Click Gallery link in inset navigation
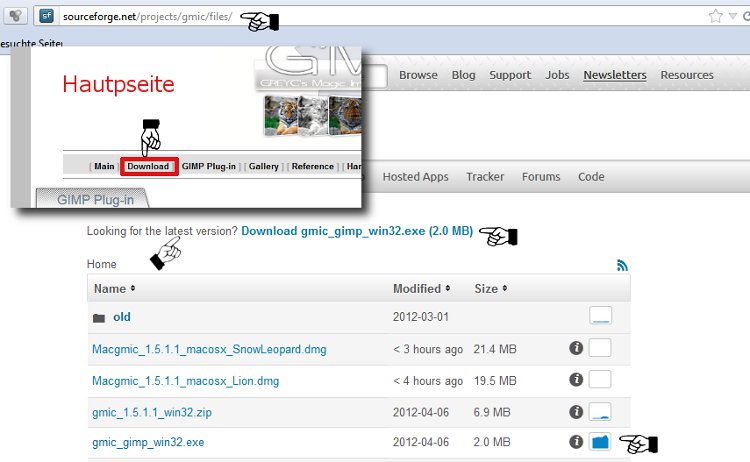This screenshot has width=750, height=462. 264,166
